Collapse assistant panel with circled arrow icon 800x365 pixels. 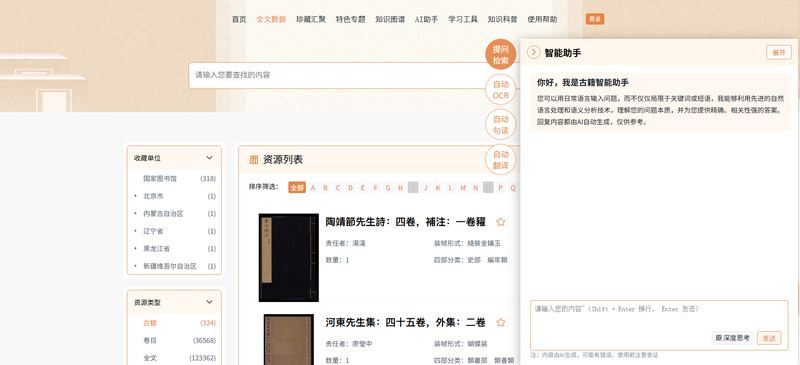(534, 52)
